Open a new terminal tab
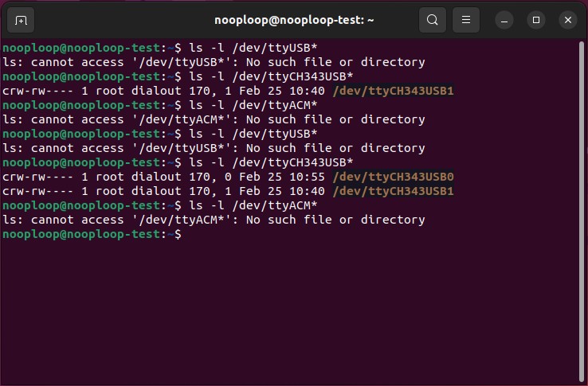 21,20
